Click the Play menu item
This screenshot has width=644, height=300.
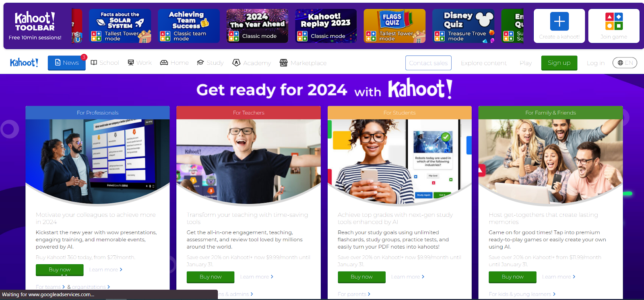point(526,63)
